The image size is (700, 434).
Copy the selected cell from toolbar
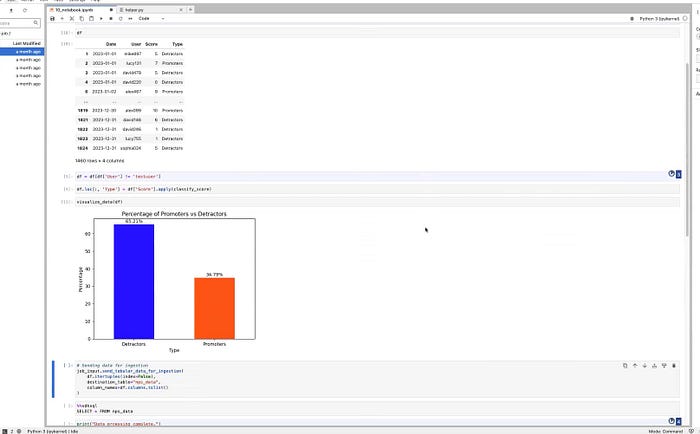tap(82, 19)
